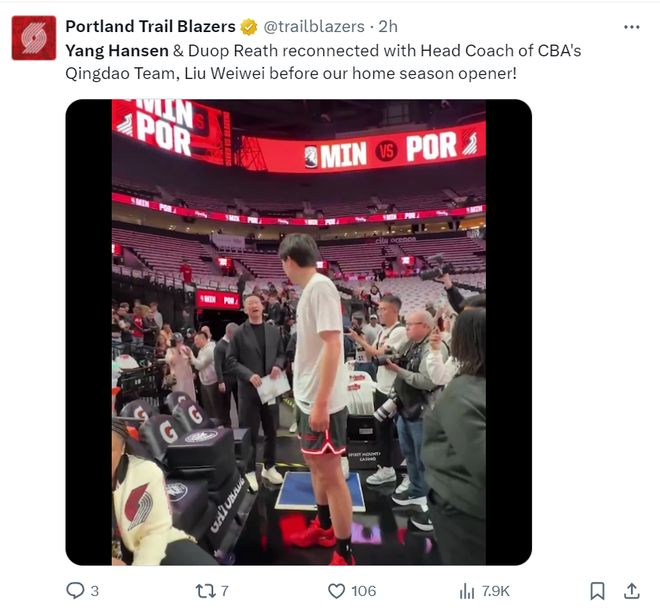Click the "2h" timestamp

[387, 27]
